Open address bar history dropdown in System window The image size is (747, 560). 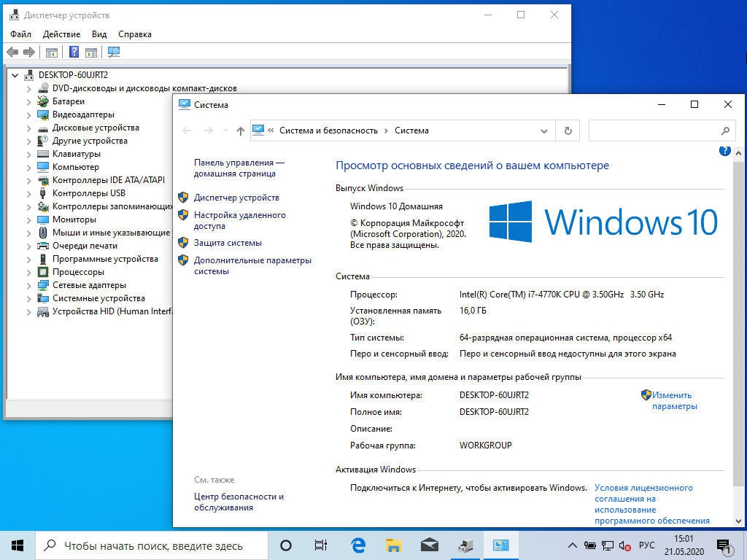pyautogui.click(x=544, y=131)
